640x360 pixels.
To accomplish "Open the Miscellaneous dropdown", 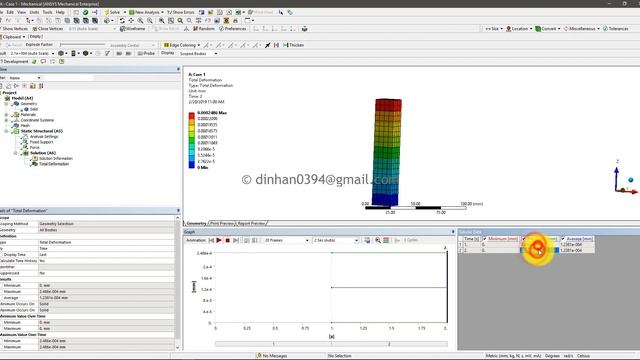I will (582, 29).
